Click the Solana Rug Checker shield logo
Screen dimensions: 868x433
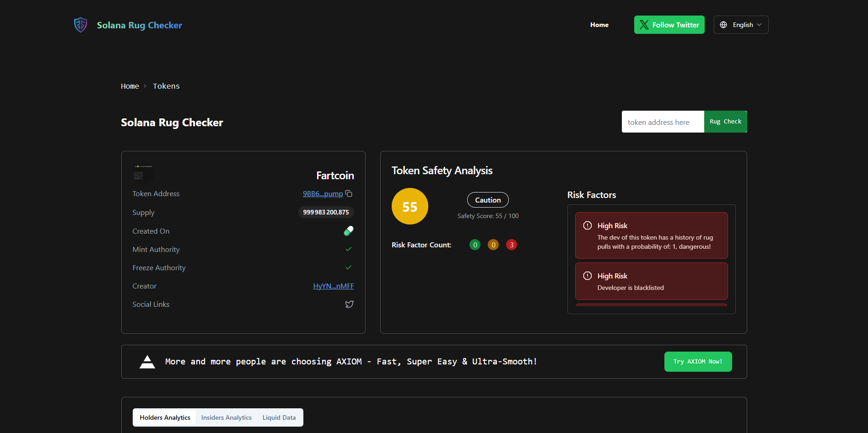[81, 25]
